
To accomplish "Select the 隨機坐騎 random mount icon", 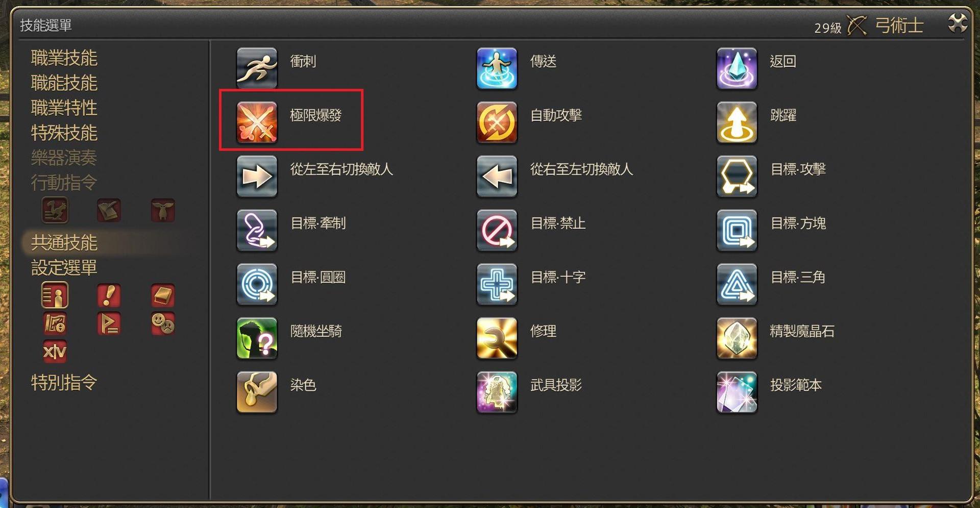I will click(x=257, y=338).
